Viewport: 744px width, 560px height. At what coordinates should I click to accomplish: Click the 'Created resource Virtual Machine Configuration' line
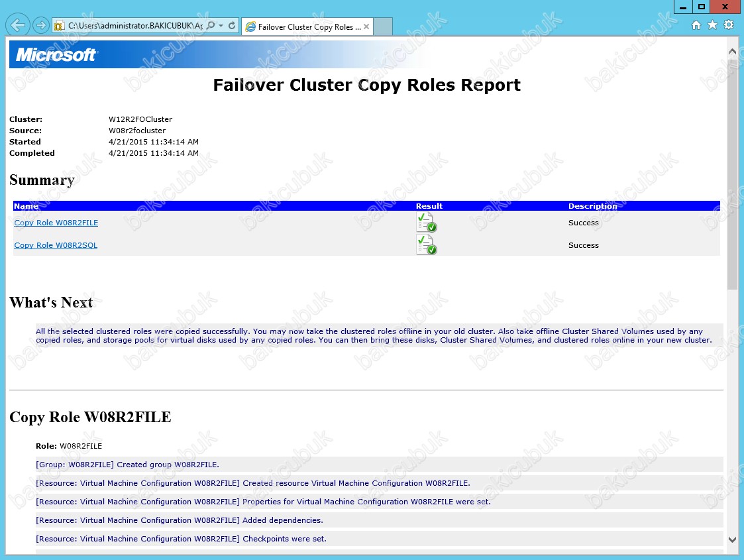(380, 483)
